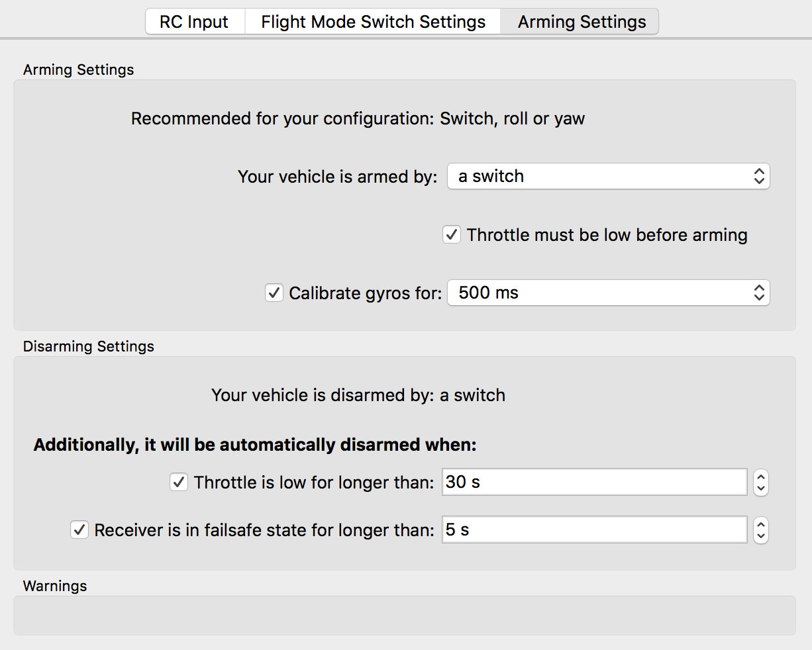Click the 'Recommended for your configuration' text

tap(358, 118)
